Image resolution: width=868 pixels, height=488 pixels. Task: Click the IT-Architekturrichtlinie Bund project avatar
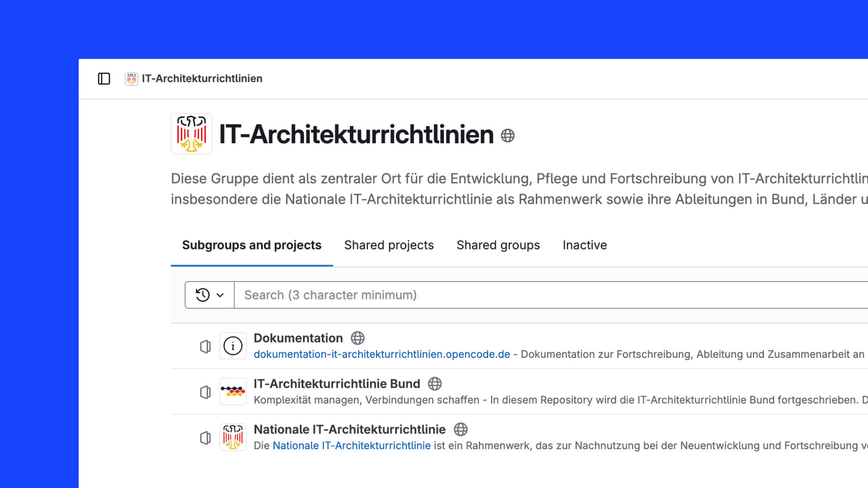click(232, 391)
